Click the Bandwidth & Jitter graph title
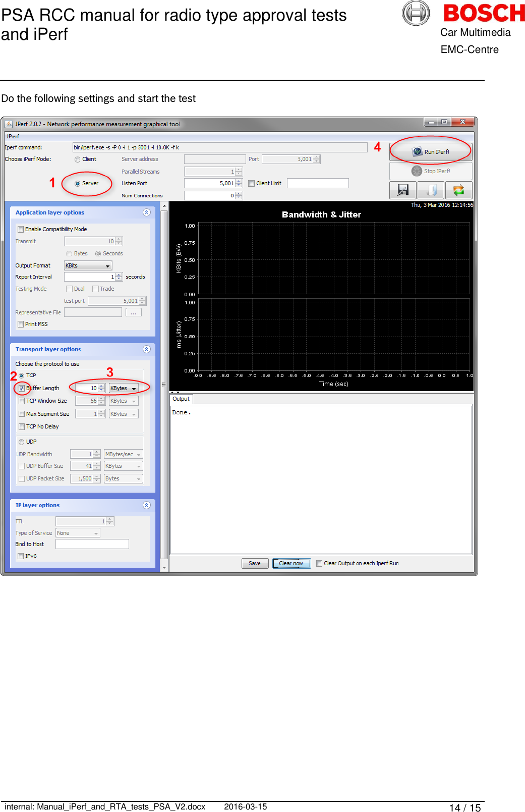 point(321,214)
